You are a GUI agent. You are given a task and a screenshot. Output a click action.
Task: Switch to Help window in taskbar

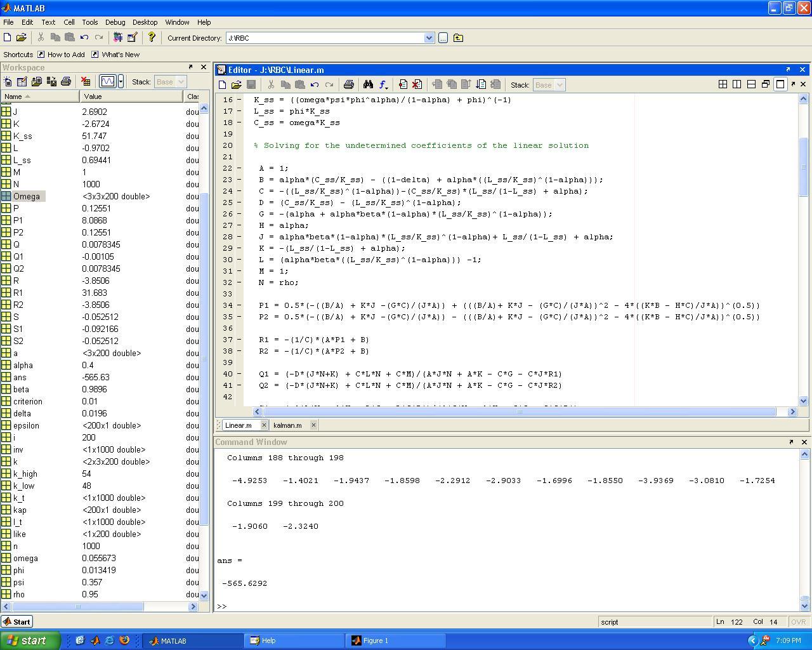[295, 640]
